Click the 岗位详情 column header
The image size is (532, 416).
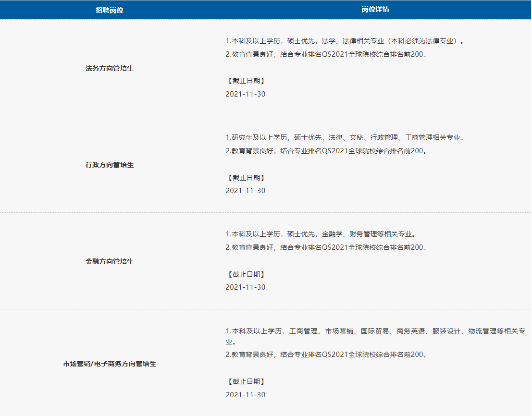[x=375, y=10]
